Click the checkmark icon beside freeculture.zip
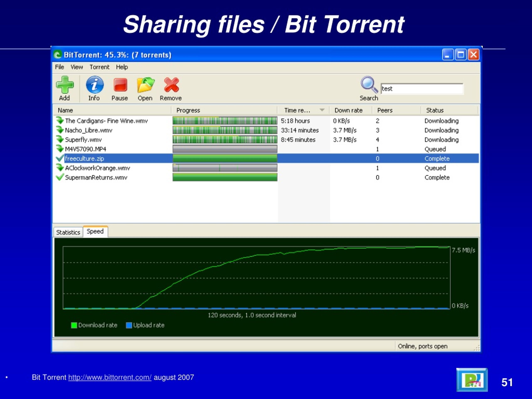The image size is (532, 399). [60, 158]
